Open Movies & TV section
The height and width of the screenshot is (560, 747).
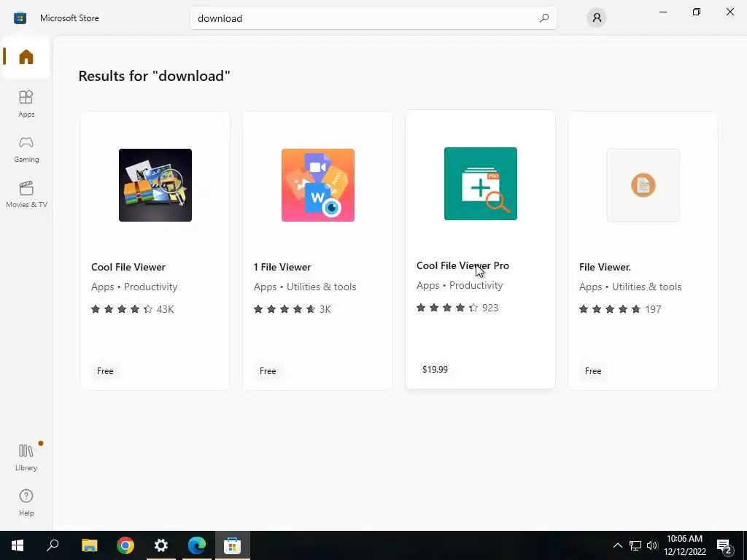(x=26, y=194)
